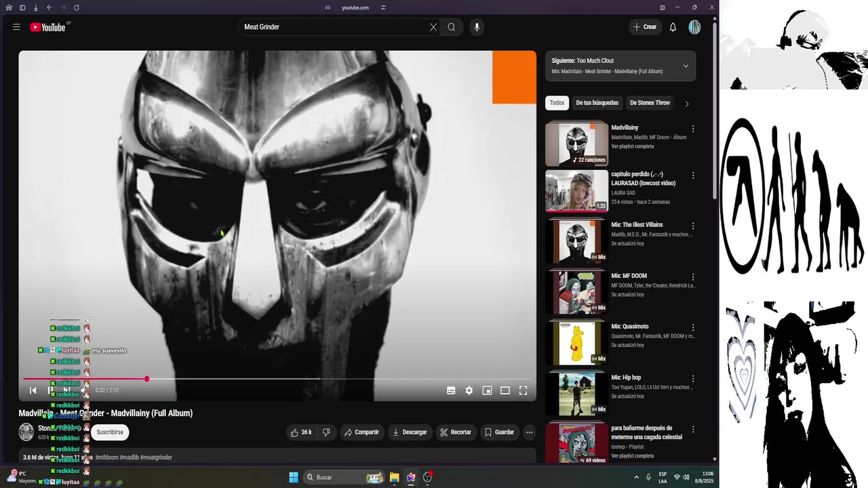
Task: Open File Explorer from taskbar
Action: [x=394, y=477]
